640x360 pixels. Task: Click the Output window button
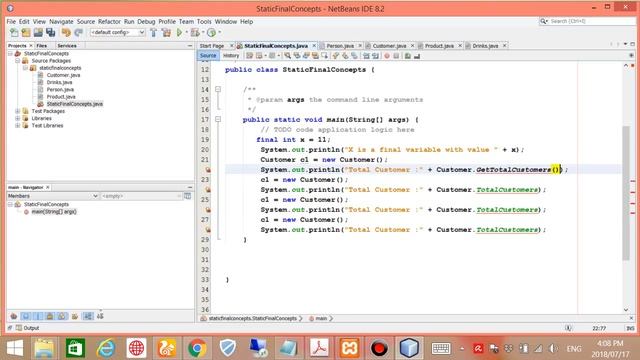coord(27,328)
